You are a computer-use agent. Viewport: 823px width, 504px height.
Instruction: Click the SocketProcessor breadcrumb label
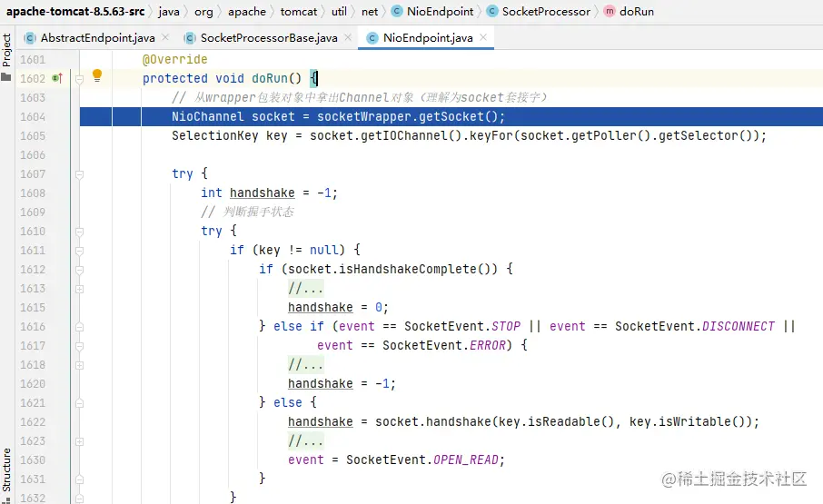(546, 11)
